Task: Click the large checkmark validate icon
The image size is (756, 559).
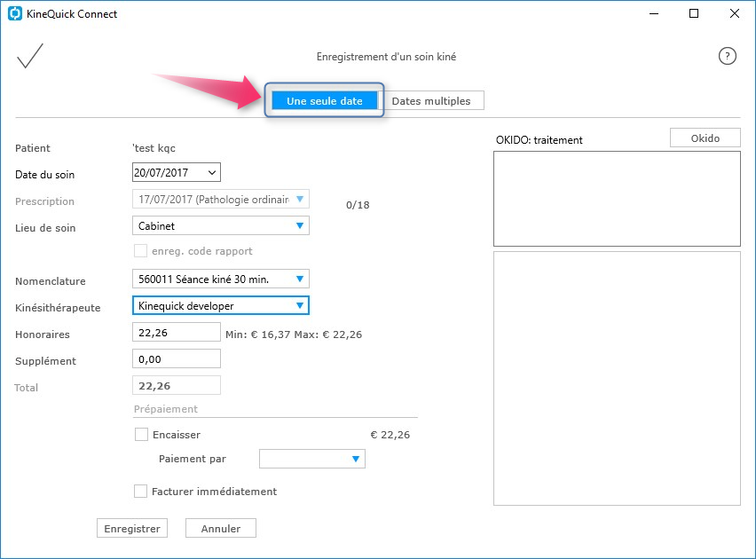Action: [30, 56]
